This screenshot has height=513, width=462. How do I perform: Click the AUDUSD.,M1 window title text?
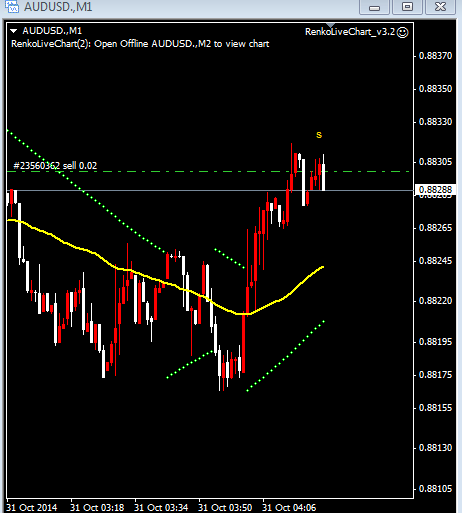tap(58, 7)
